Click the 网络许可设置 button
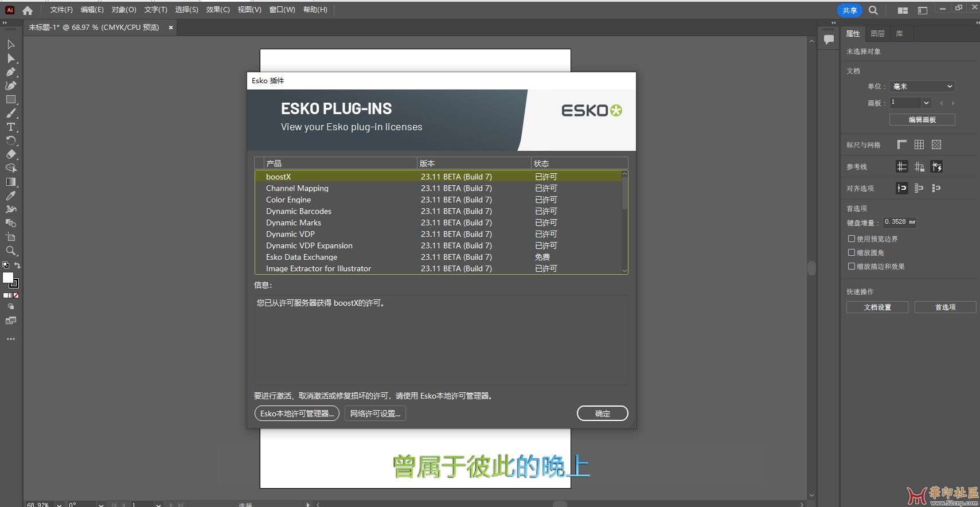The width and height of the screenshot is (980, 507). click(x=375, y=414)
